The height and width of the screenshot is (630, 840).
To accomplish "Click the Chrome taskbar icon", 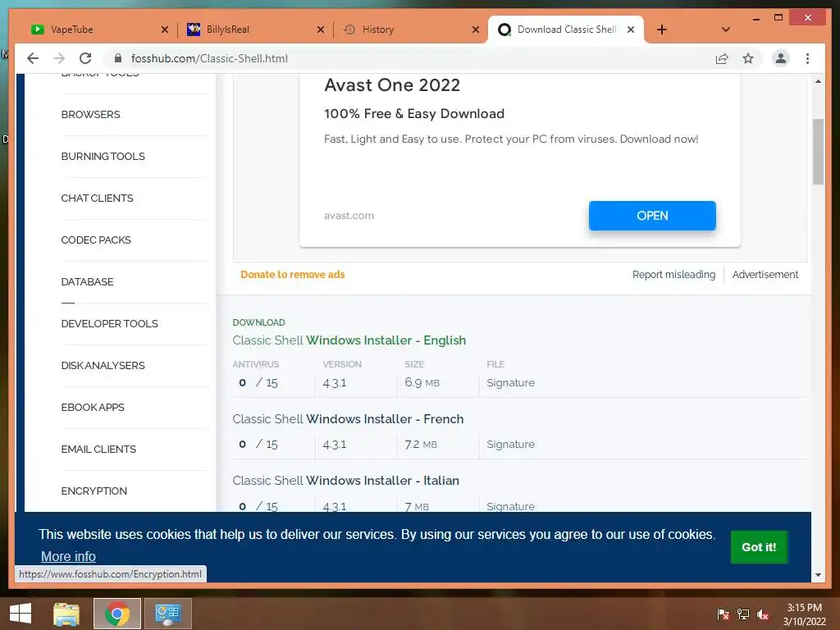I will (x=116, y=614).
